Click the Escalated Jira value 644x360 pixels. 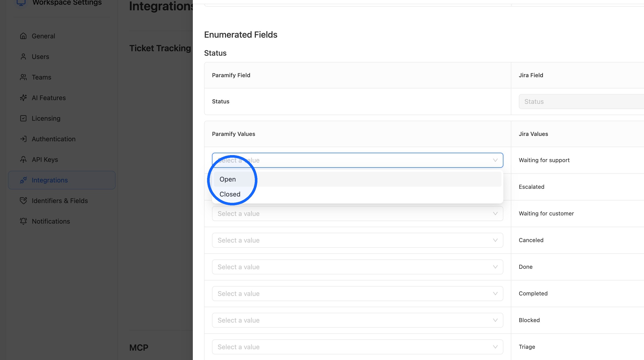(x=531, y=187)
